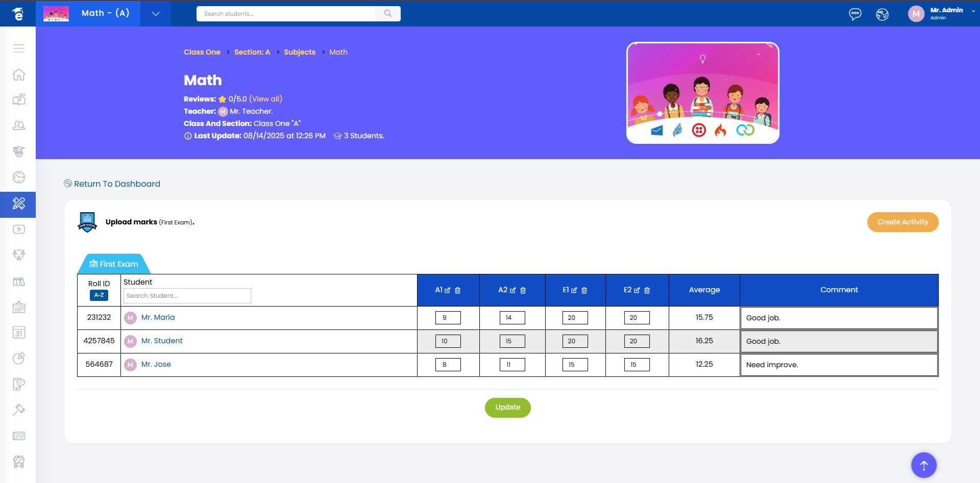Click the app logo in the top-left corner
980x483 pixels.
[x=18, y=14]
